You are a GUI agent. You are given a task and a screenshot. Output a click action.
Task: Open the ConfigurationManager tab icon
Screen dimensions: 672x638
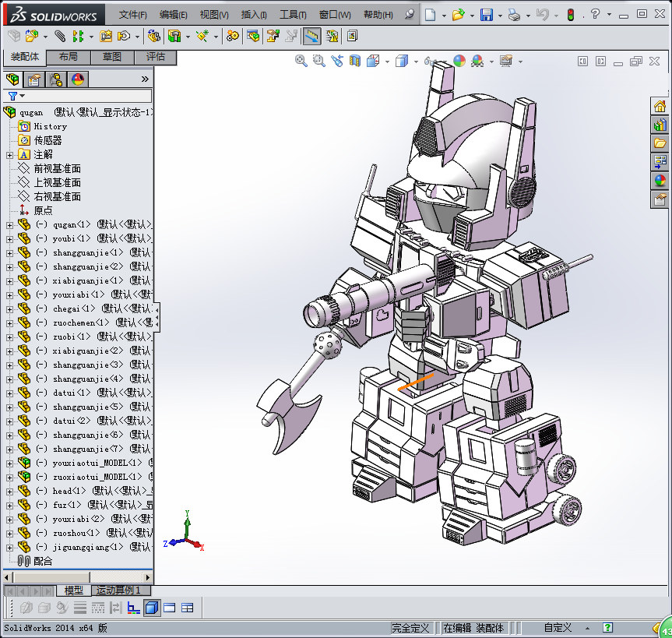tap(56, 79)
